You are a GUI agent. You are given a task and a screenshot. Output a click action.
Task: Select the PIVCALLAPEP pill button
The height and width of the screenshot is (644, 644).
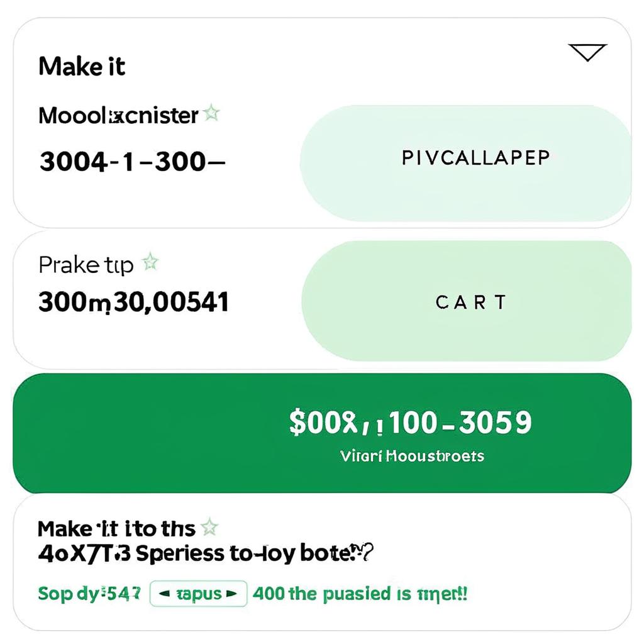point(465,163)
